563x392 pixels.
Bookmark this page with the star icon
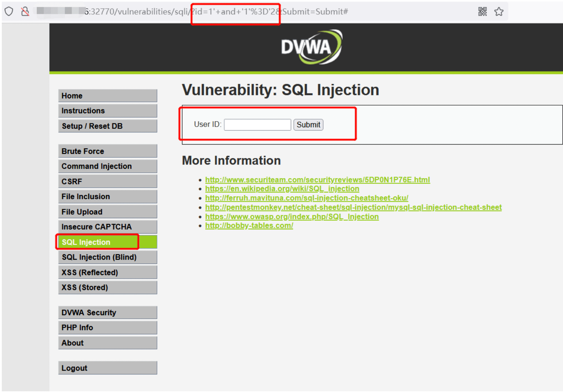pyautogui.click(x=499, y=11)
